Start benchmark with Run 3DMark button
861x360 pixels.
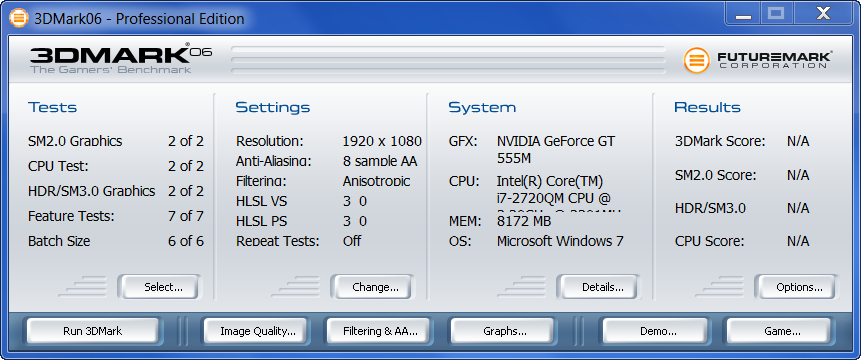click(93, 331)
